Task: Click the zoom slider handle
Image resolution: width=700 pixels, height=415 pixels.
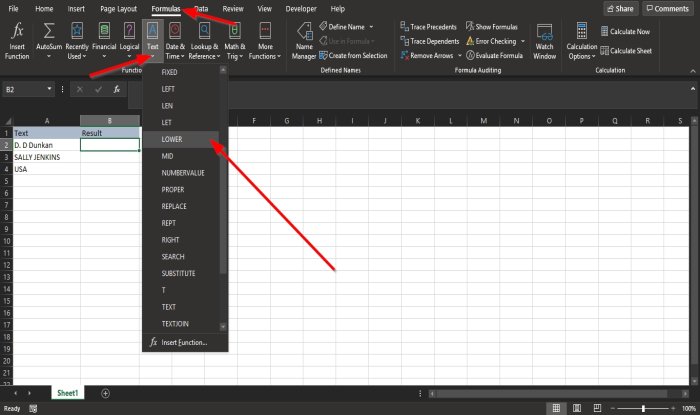Action: (x=643, y=408)
